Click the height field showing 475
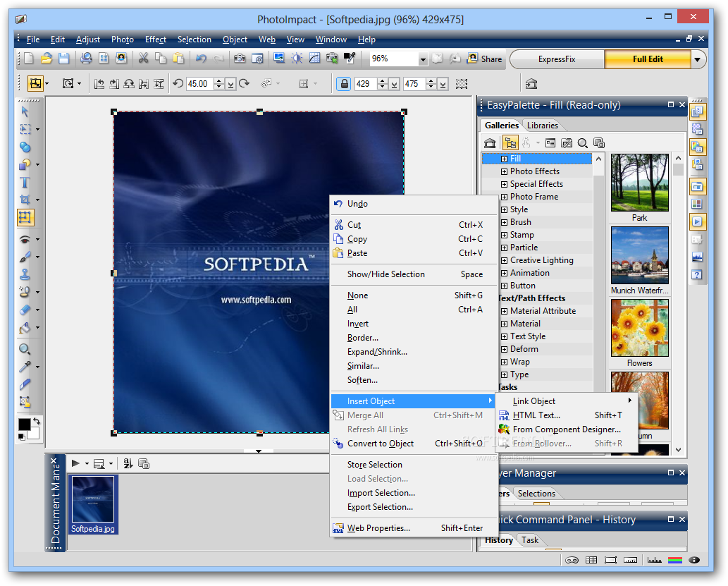The width and height of the screenshot is (728, 586). point(414,84)
